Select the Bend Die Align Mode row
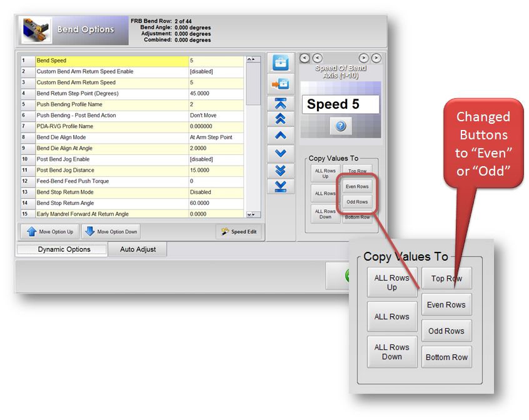 (x=113, y=137)
